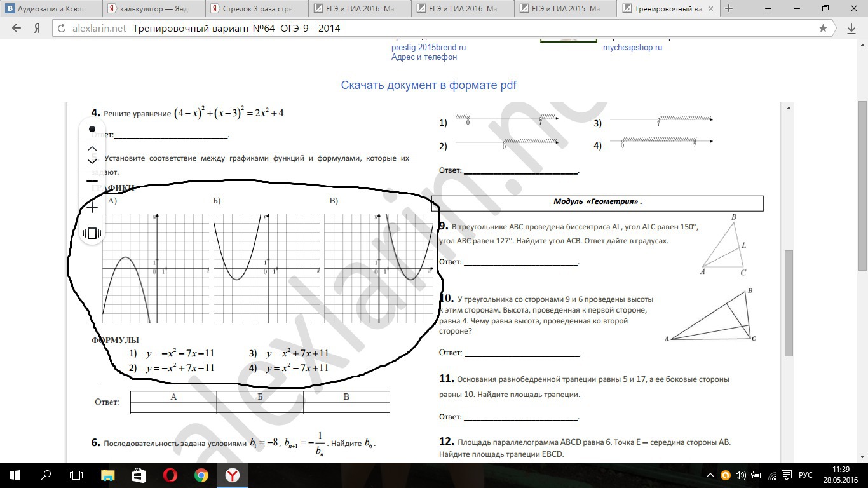868x488 pixels.
Task: Go to previous page using up chevron
Action: click(x=92, y=148)
